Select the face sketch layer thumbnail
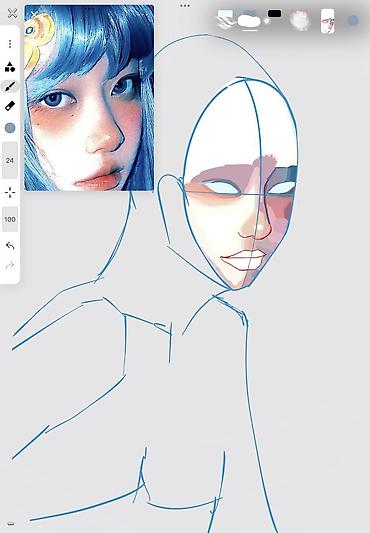370x533 pixels. pos(327,21)
